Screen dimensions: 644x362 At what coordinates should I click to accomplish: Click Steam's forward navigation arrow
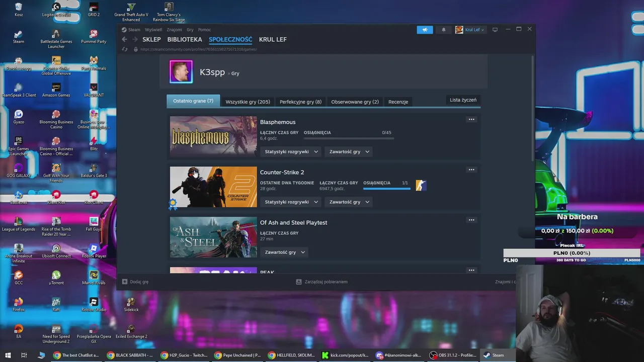point(135,39)
